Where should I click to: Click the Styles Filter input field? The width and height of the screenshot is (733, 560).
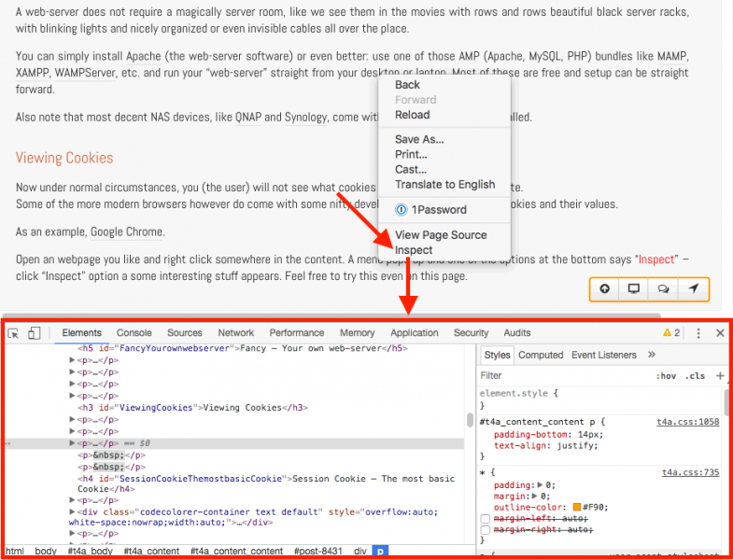click(560, 376)
